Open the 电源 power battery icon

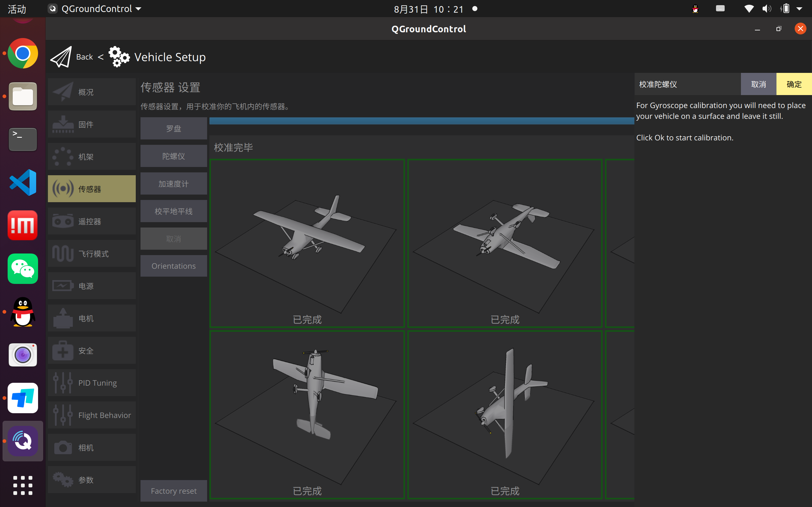[63, 286]
